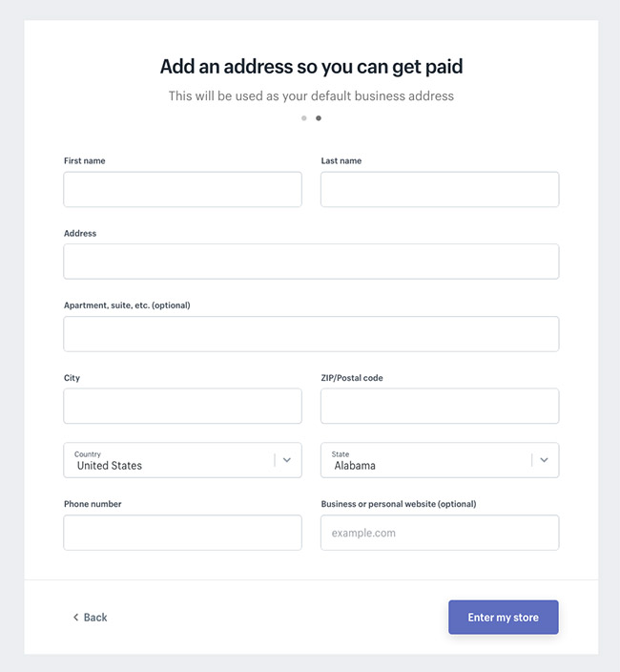The width and height of the screenshot is (620, 672).
Task: Click into the Last name field
Action: coord(440,190)
